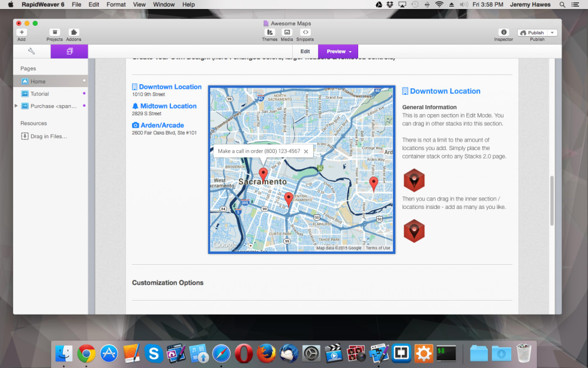This screenshot has height=368, width=588.
Task: Open the Media toolbar icon
Action: coord(287,32)
